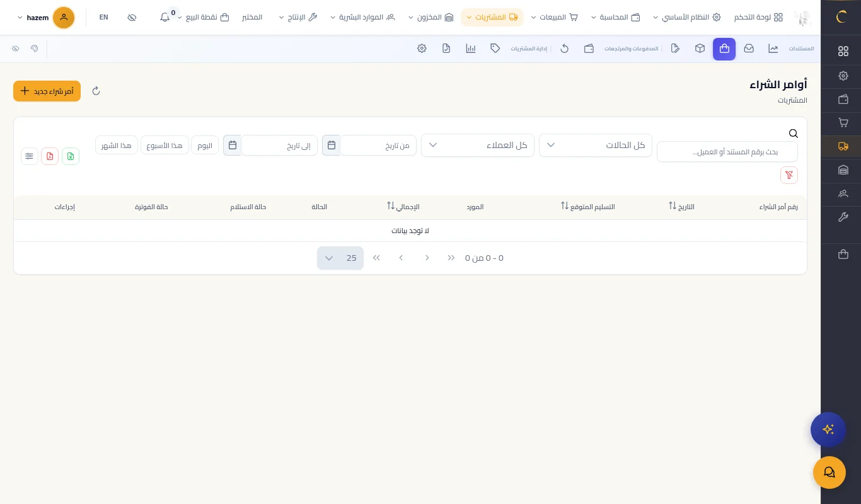Open the المبيعات top menu

(554, 18)
